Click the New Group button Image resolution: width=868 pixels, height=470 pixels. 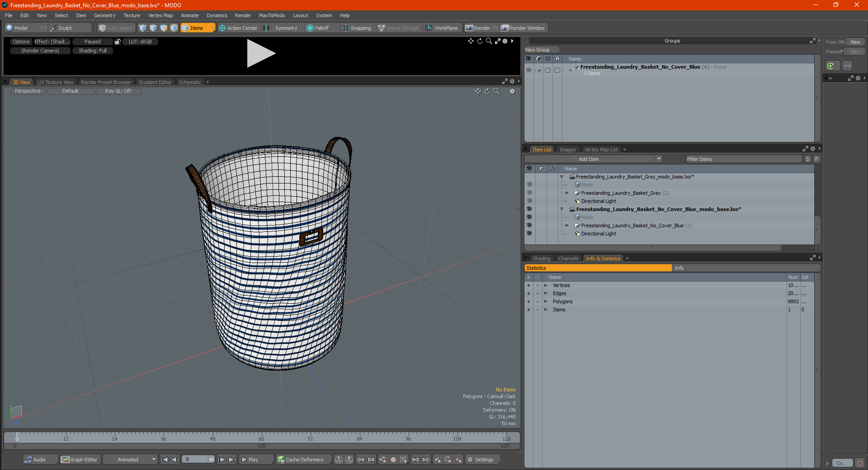[x=541, y=50]
